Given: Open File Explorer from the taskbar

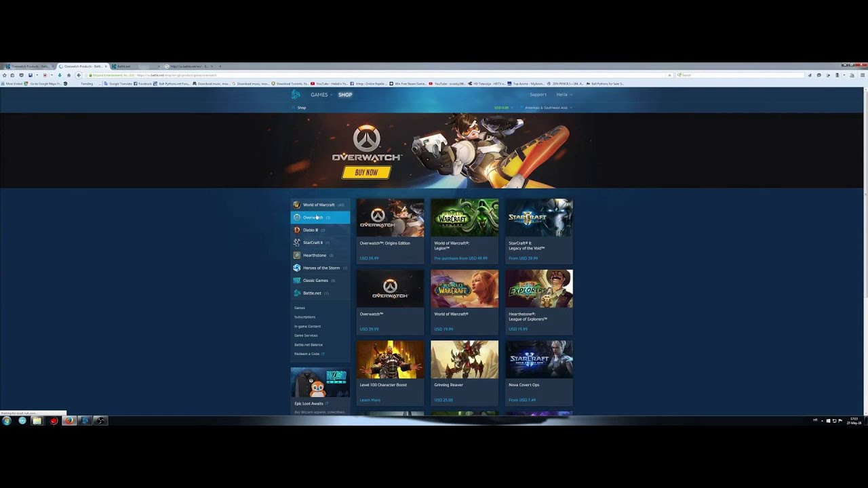Looking at the screenshot, I should (x=37, y=421).
